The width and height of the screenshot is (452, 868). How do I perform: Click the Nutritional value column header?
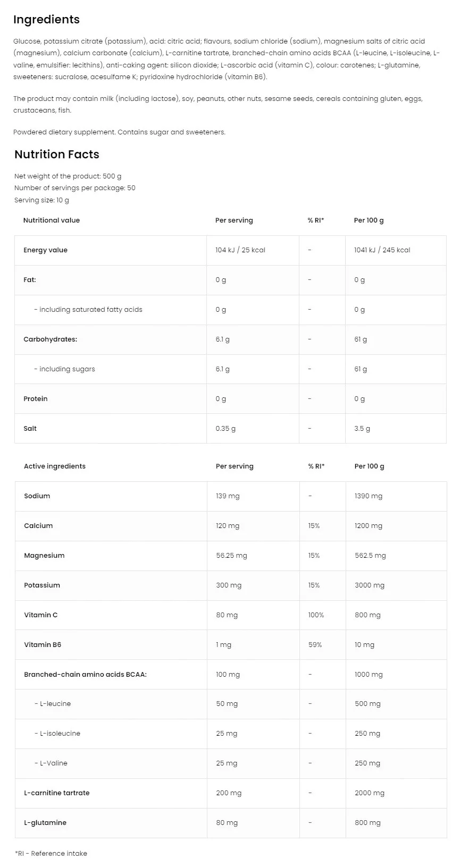pos(52,220)
